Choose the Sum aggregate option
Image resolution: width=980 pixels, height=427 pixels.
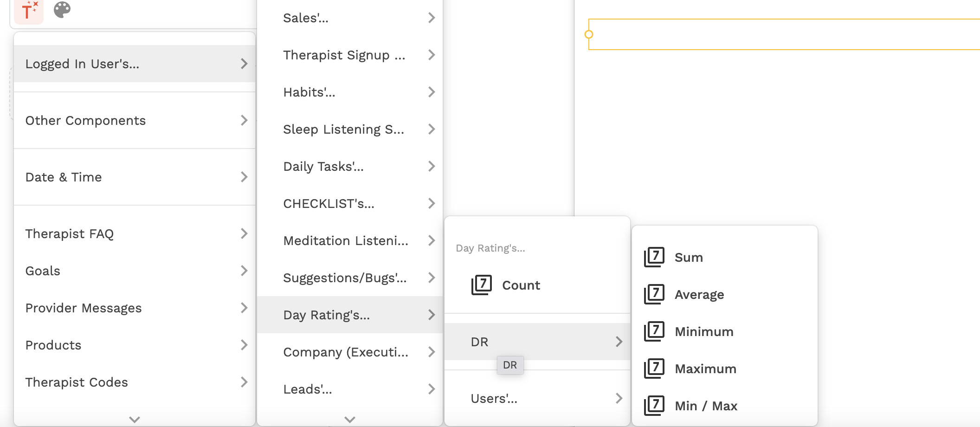[x=689, y=258]
